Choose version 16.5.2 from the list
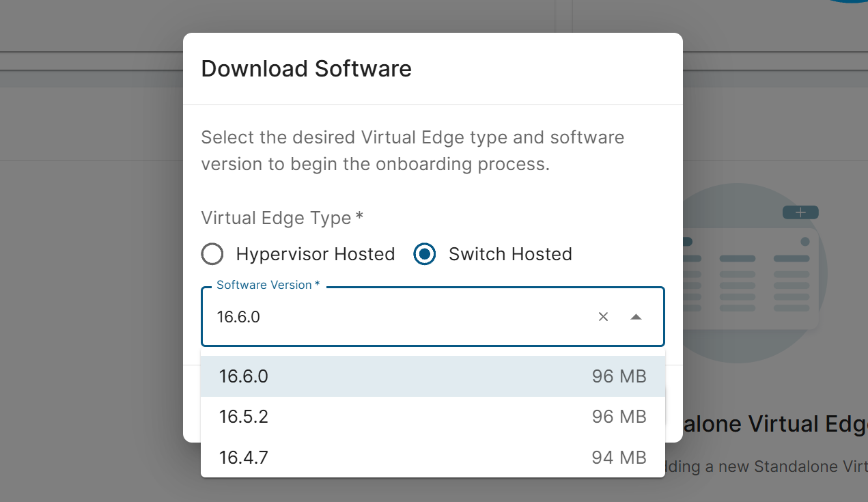 pos(244,417)
